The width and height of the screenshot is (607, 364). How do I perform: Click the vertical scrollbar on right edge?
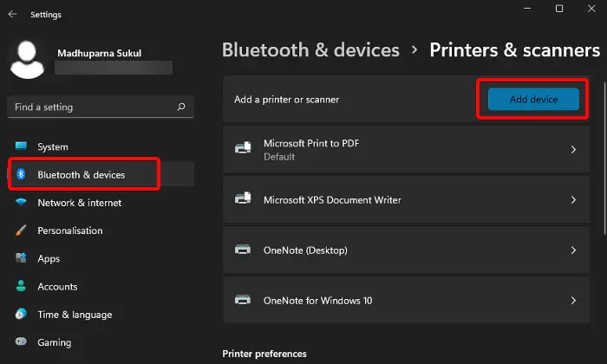point(604,156)
